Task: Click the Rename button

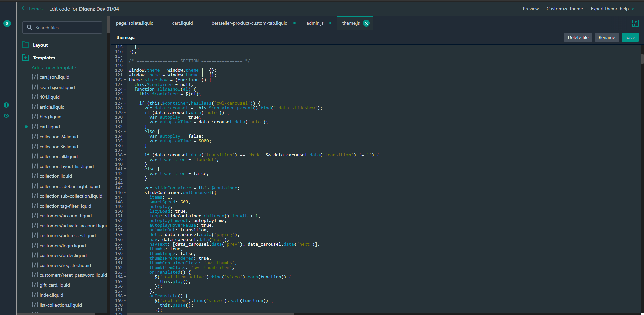Action: pyautogui.click(x=606, y=37)
